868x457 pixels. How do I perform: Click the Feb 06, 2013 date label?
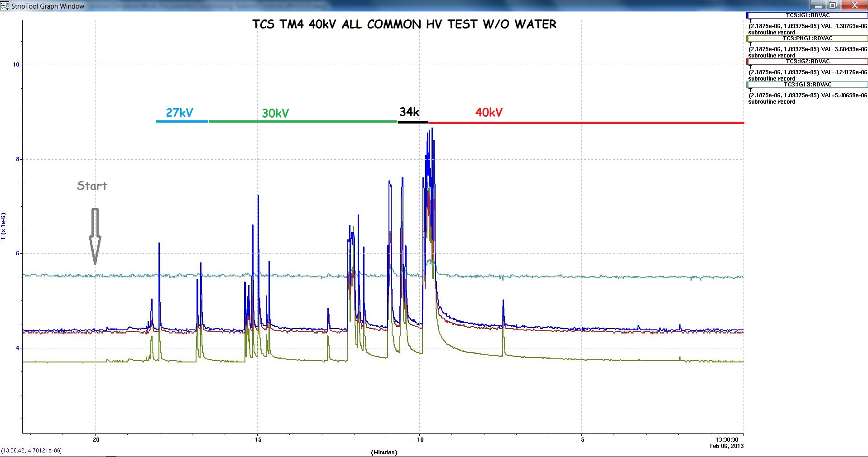727,446
